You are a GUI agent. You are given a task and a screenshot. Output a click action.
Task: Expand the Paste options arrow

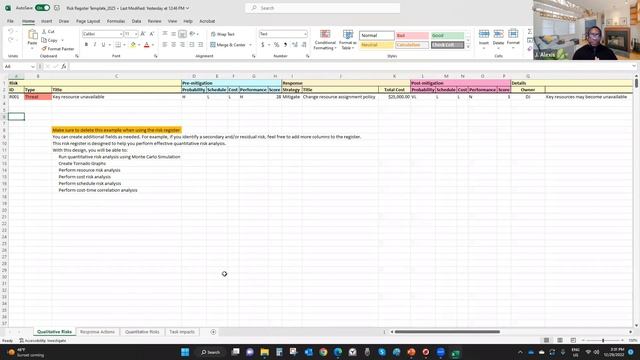point(32,49)
